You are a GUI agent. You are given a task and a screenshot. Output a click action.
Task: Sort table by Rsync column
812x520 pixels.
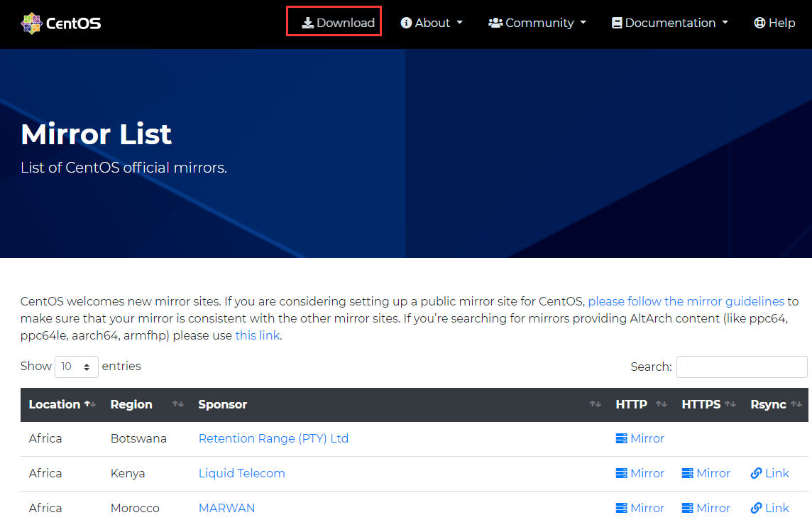click(x=775, y=404)
